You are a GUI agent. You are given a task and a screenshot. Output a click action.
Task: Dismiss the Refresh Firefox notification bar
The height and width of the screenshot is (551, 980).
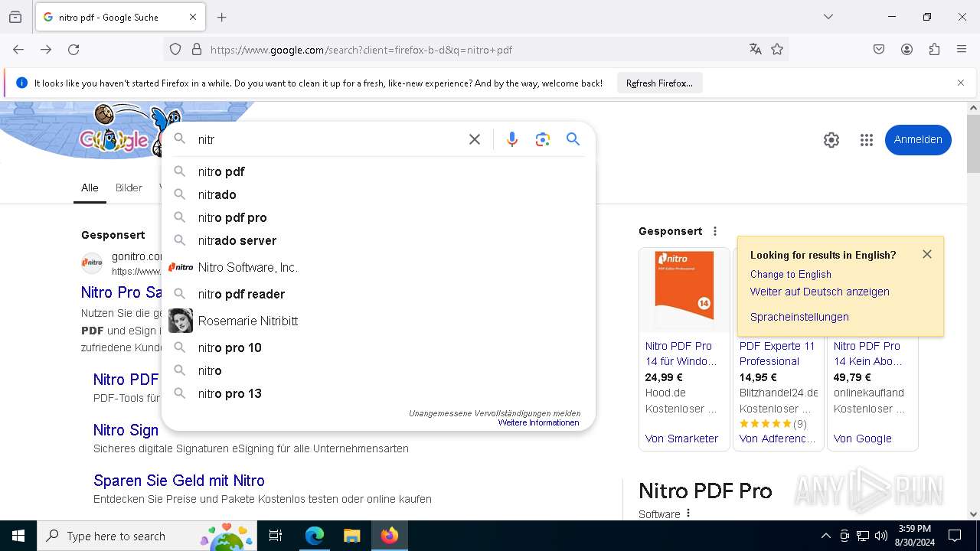click(961, 83)
